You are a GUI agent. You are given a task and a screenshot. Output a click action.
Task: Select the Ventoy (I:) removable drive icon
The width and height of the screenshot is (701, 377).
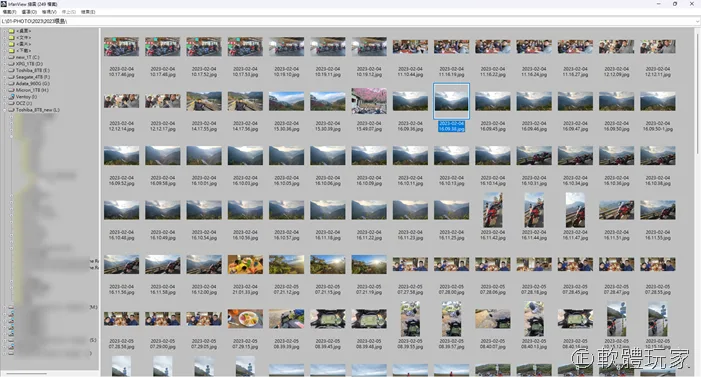click(12, 97)
